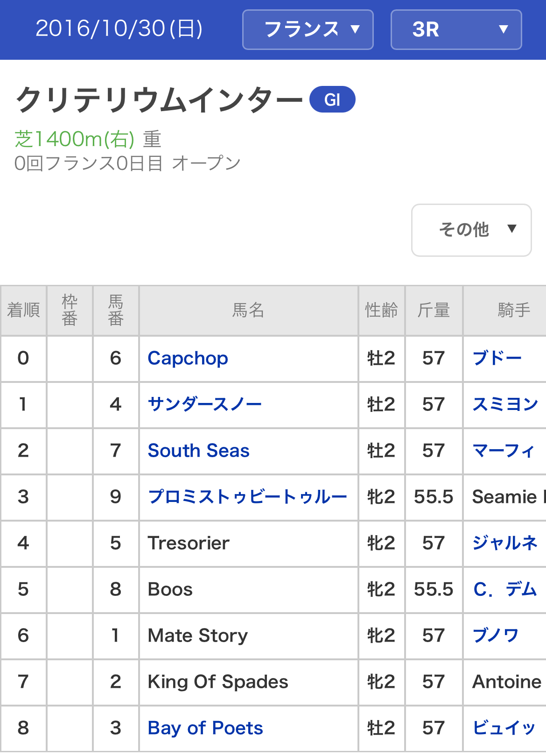Click the 斤量 column header

click(434, 310)
